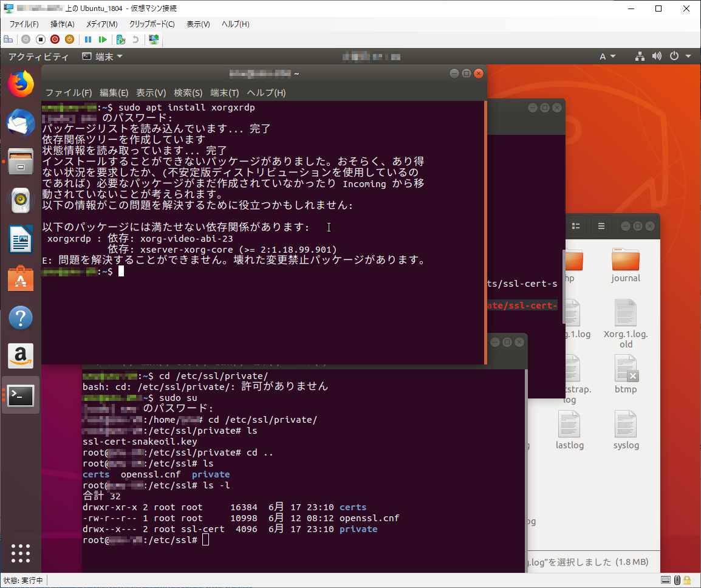The image size is (701, 588).
Task: Open the Files manager from the dock
Action: 21,161
